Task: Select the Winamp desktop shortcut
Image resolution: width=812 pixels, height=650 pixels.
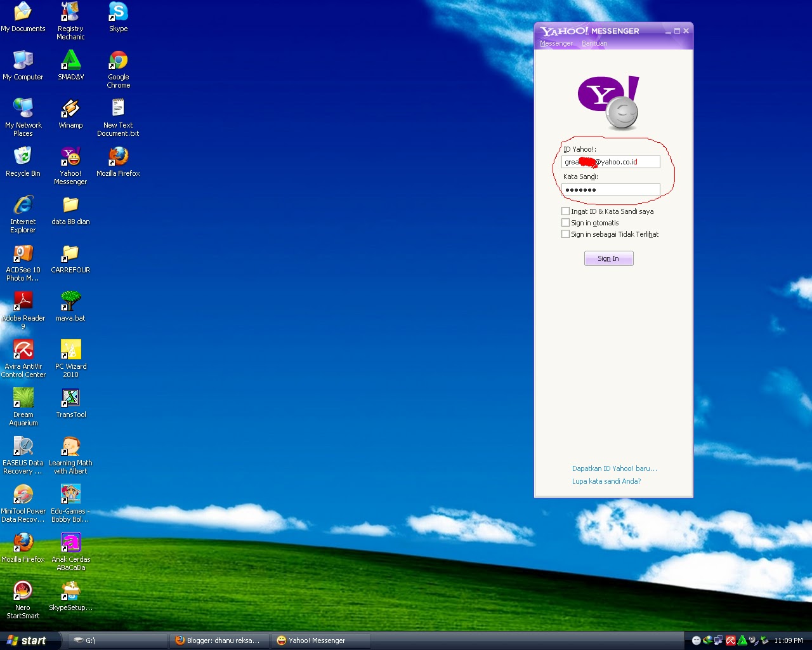Action: point(70,114)
